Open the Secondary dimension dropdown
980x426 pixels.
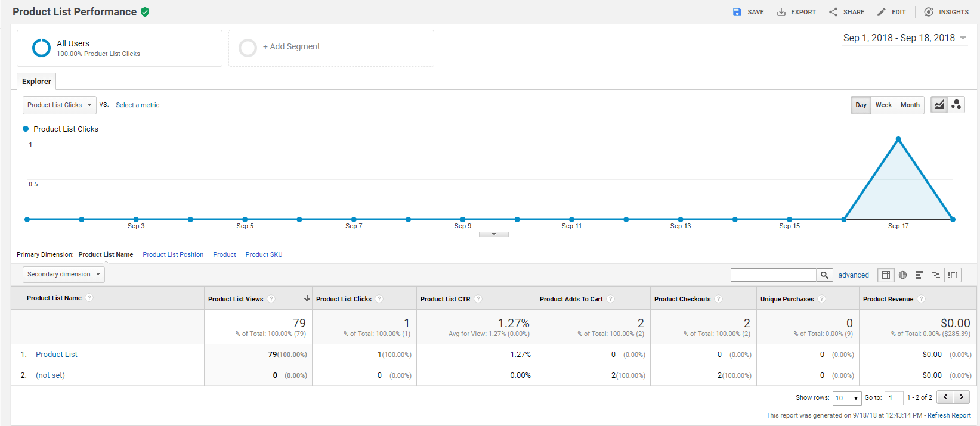(64, 274)
